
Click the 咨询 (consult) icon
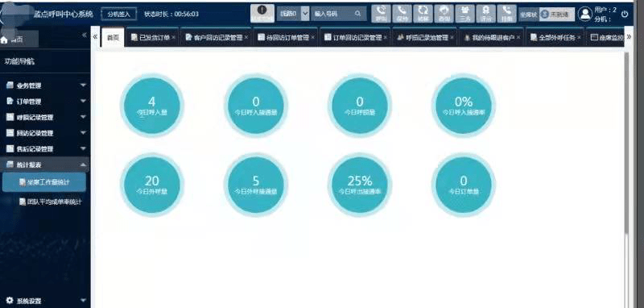[x=444, y=14]
